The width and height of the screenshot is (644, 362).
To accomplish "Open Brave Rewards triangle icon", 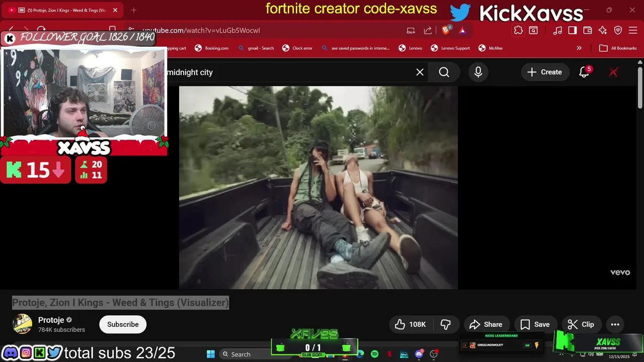I will (462, 30).
